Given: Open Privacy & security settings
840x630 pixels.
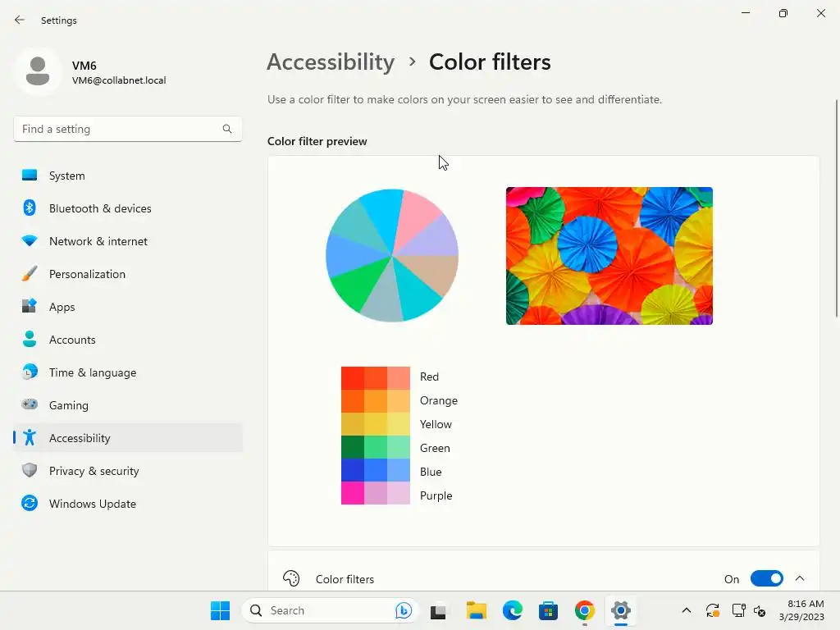Looking at the screenshot, I should pos(128,470).
